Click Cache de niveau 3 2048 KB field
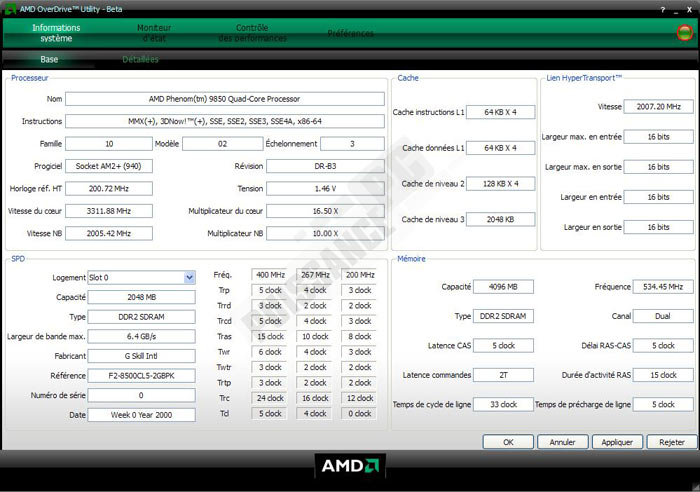The image size is (700, 492). [x=500, y=219]
